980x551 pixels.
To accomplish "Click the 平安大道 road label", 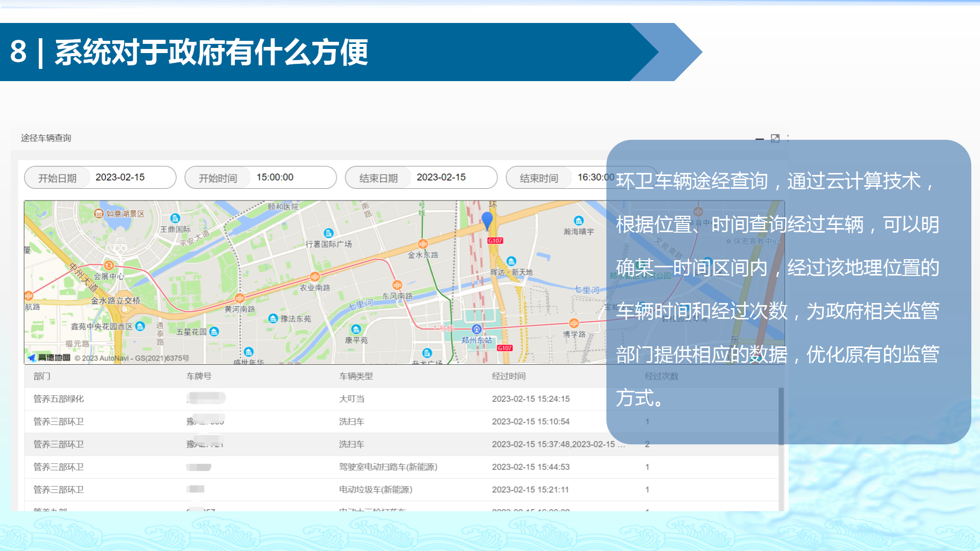I will (194, 238).
